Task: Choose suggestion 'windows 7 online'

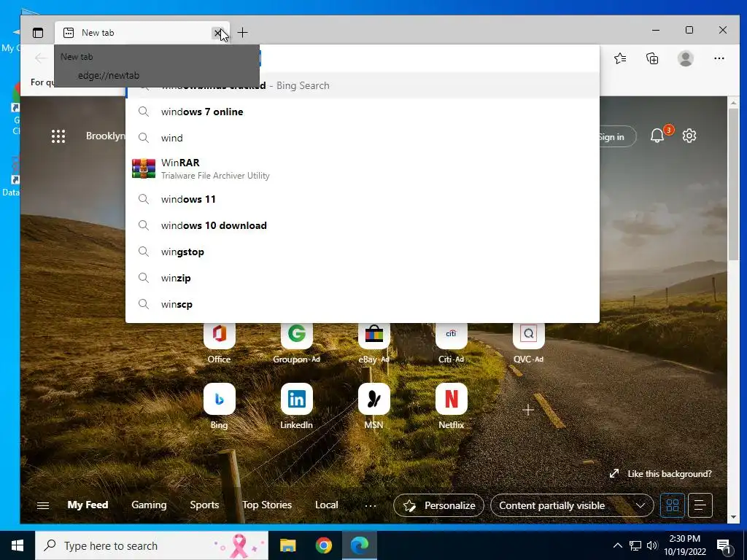Action: (x=362, y=112)
